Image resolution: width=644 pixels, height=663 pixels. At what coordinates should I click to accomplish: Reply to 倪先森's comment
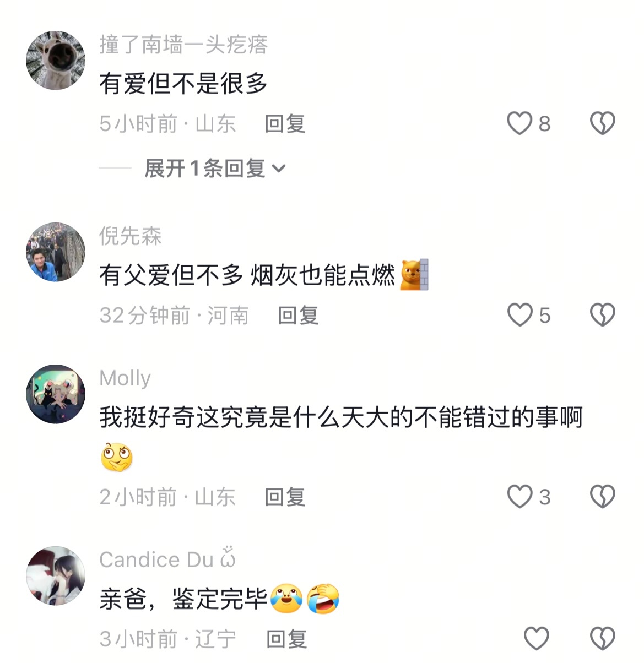click(298, 316)
